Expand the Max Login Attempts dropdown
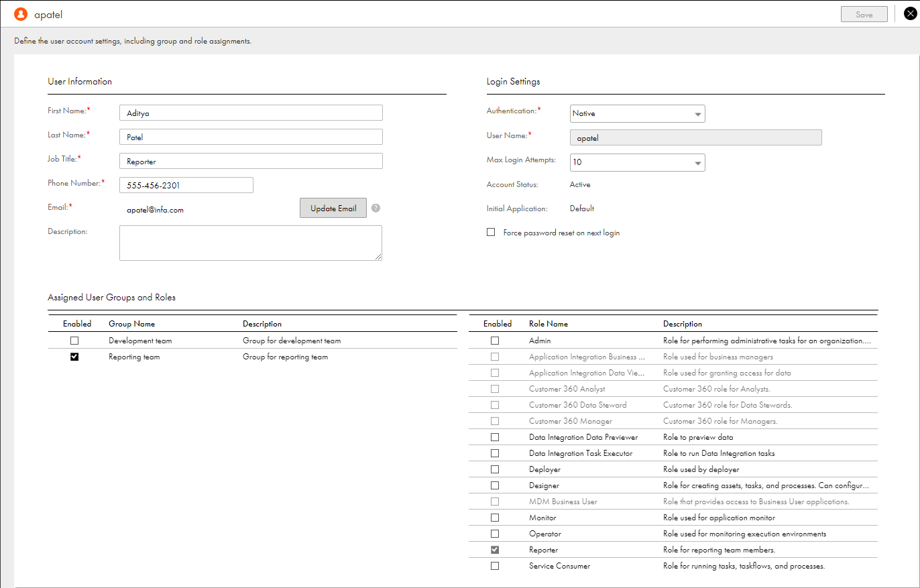The height and width of the screenshot is (588, 920). click(x=637, y=162)
